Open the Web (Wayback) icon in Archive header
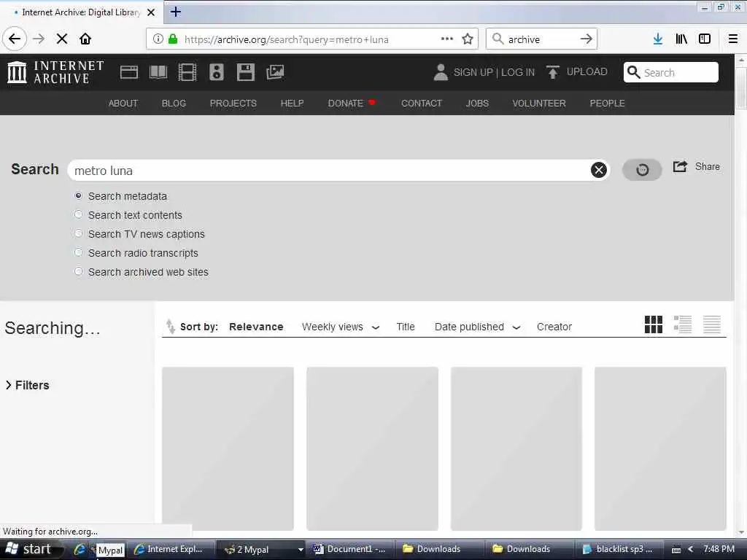747x560 pixels. click(128, 72)
